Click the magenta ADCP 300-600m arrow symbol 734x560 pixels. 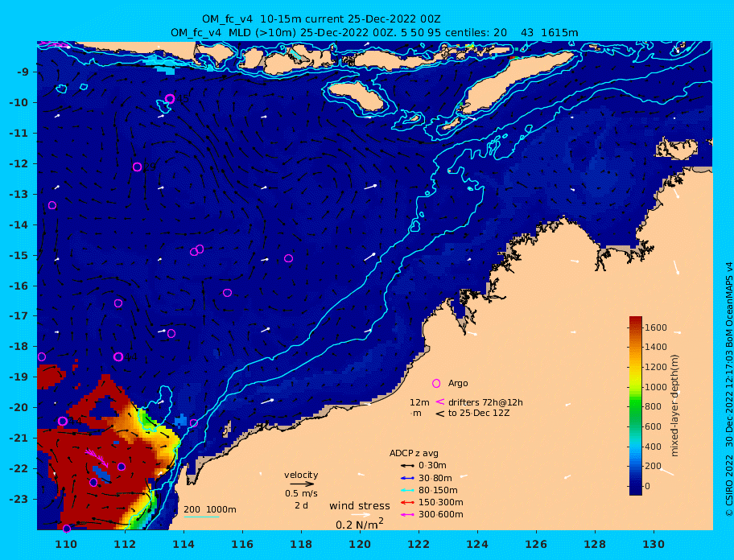pos(407,515)
